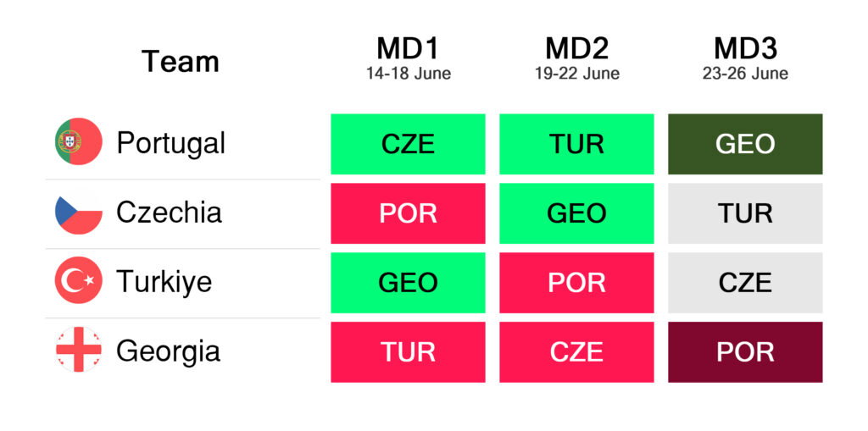
Task: Click the dark green GEO cell
Action: click(x=745, y=144)
